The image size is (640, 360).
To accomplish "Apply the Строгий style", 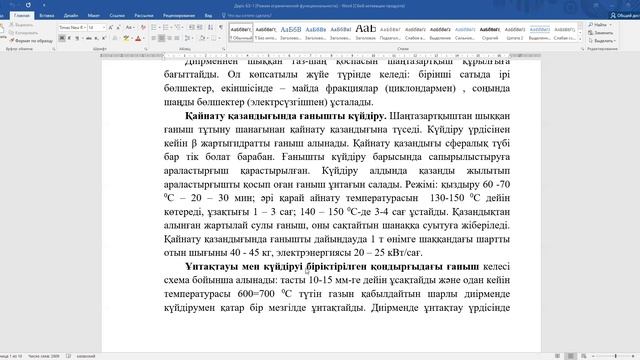I will click(490, 32).
